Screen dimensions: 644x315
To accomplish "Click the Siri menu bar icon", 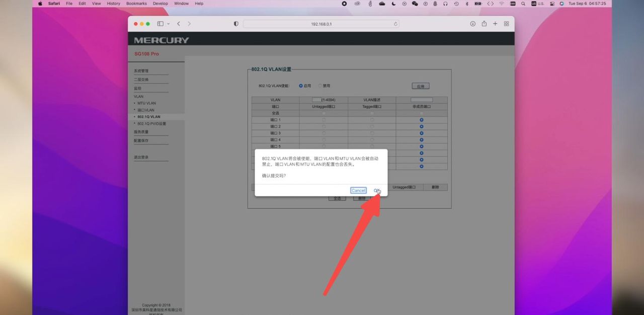I will (561, 4).
